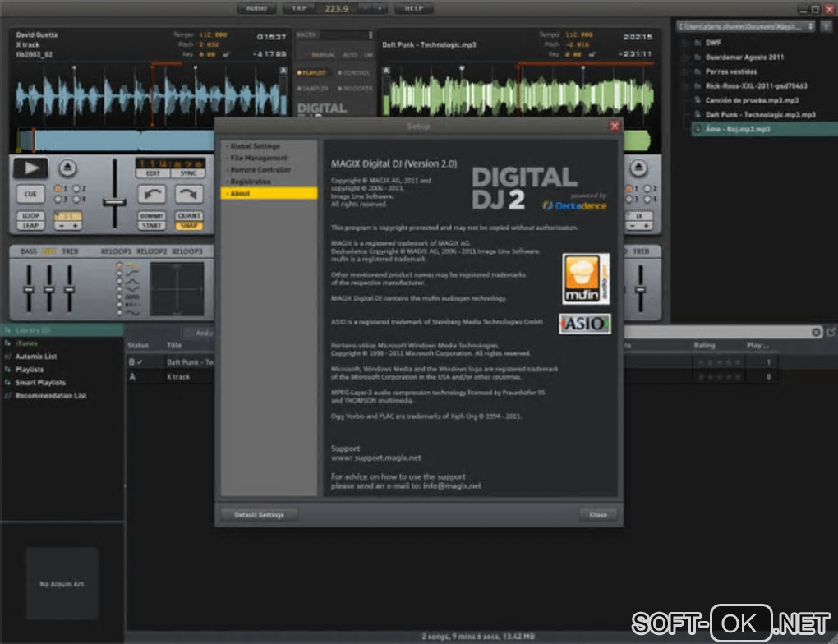Go up one folder in file browser

(x=826, y=26)
